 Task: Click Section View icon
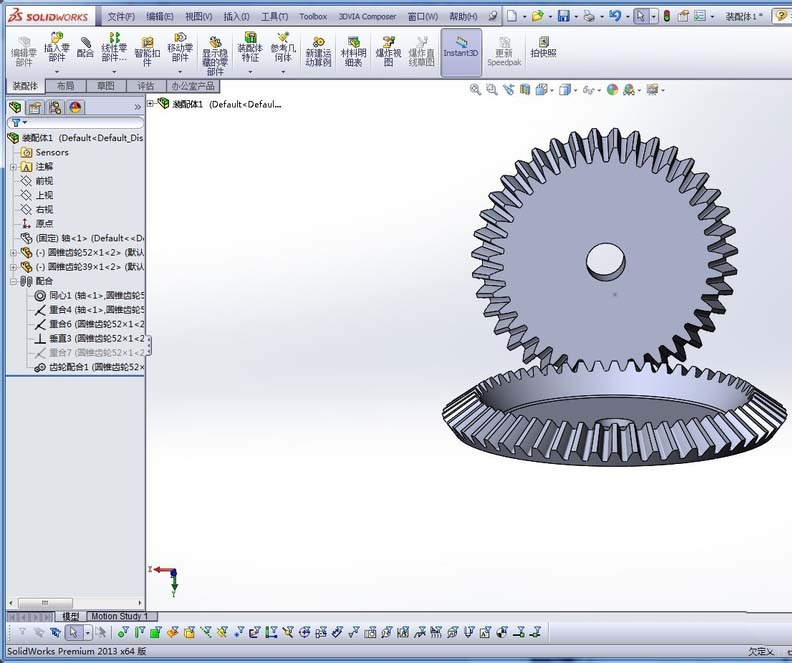click(x=525, y=90)
